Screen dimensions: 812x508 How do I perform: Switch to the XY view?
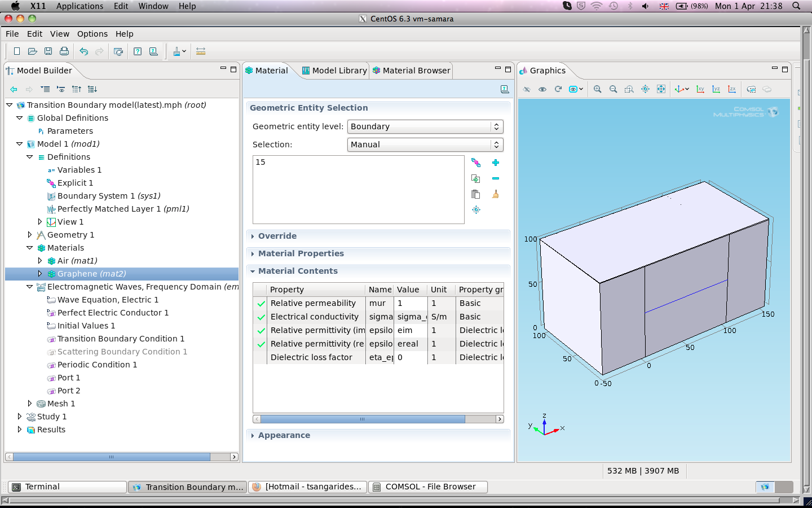coord(700,89)
